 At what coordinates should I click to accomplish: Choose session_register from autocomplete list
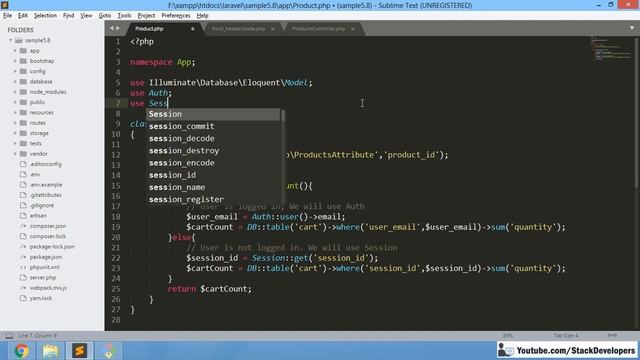click(213, 199)
